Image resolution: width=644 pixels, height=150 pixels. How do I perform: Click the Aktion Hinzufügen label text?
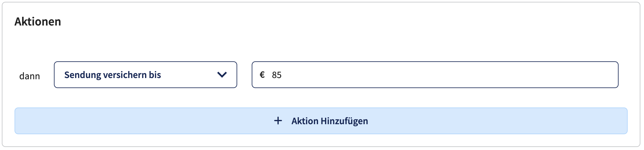click(x=330, y=121)
